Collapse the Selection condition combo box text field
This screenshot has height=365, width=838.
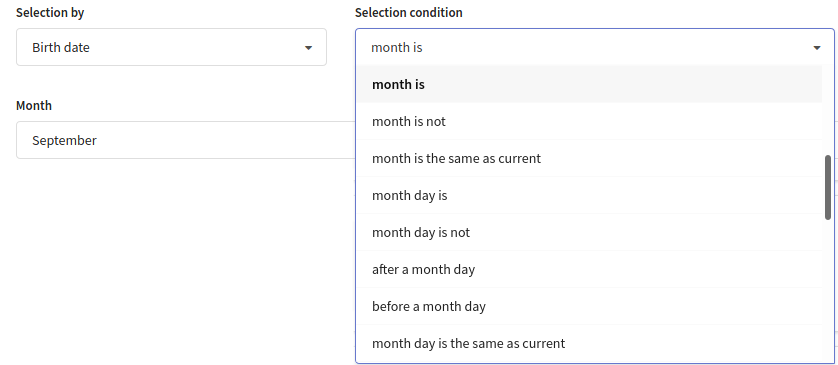tap(594, 47)
